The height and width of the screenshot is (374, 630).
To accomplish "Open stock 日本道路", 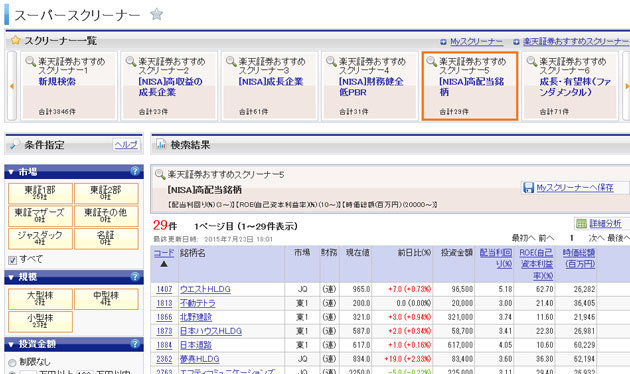I will tap(196, 345).
